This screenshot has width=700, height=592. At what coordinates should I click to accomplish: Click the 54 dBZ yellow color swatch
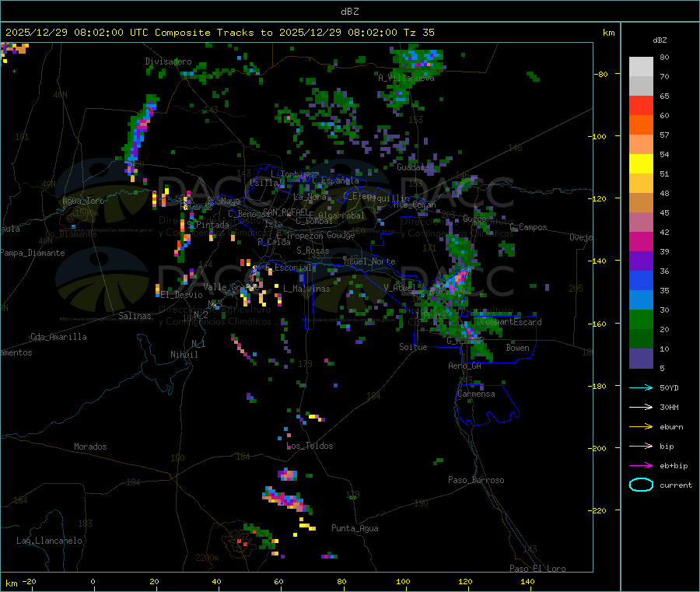pos(641,164)
